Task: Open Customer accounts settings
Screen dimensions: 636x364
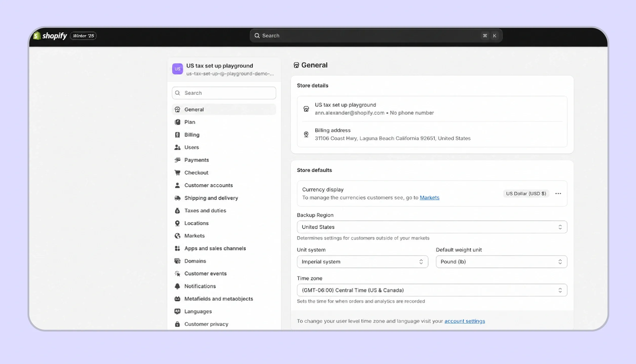Action: point(224,185)
